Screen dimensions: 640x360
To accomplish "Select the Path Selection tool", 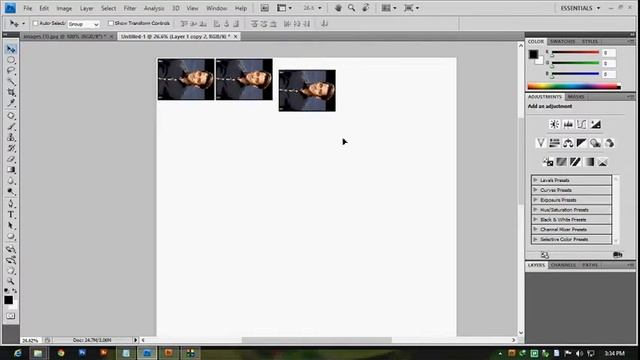I will coord(11,226).
